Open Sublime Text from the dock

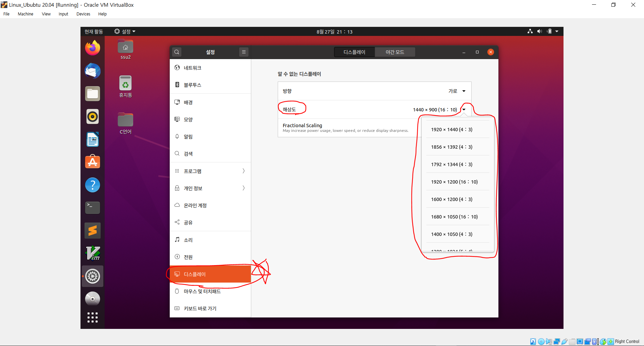[93, 231]
